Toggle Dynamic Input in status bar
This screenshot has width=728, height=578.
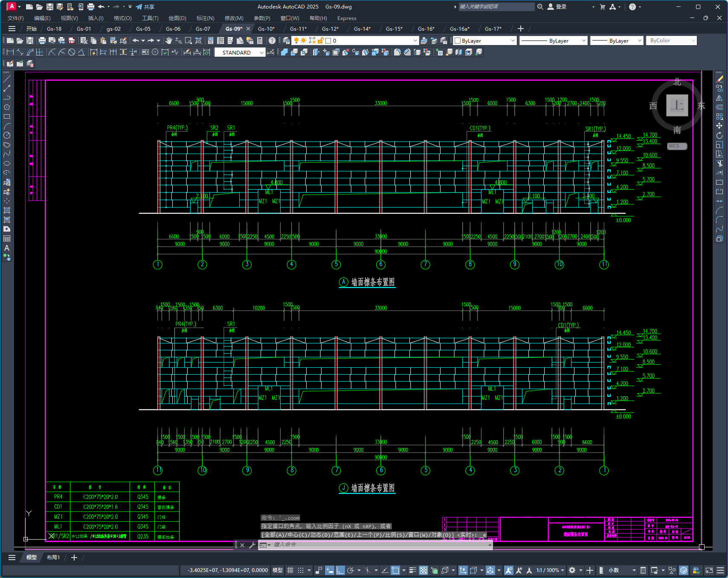[x=329, y=570]
